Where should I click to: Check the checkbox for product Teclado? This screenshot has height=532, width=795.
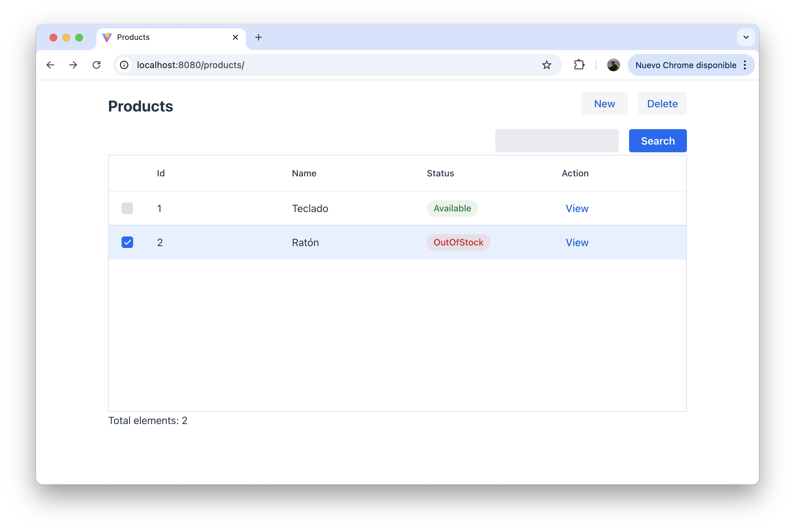(127, 208)
